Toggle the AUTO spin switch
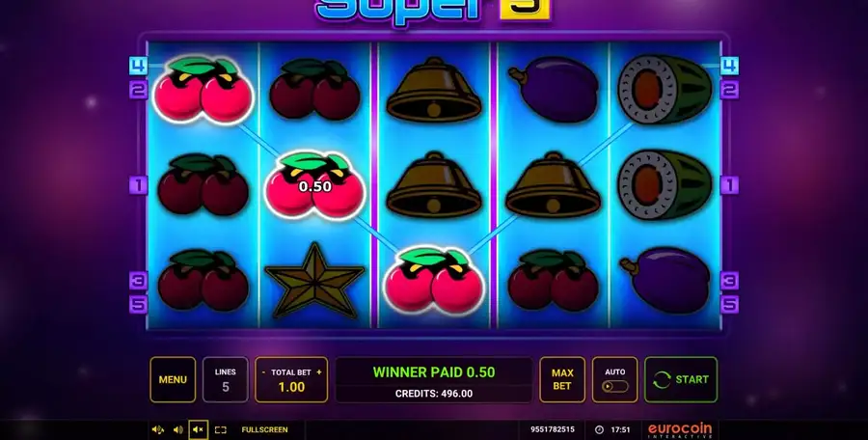Screen dimensions: 868x440 coord(615,386)
